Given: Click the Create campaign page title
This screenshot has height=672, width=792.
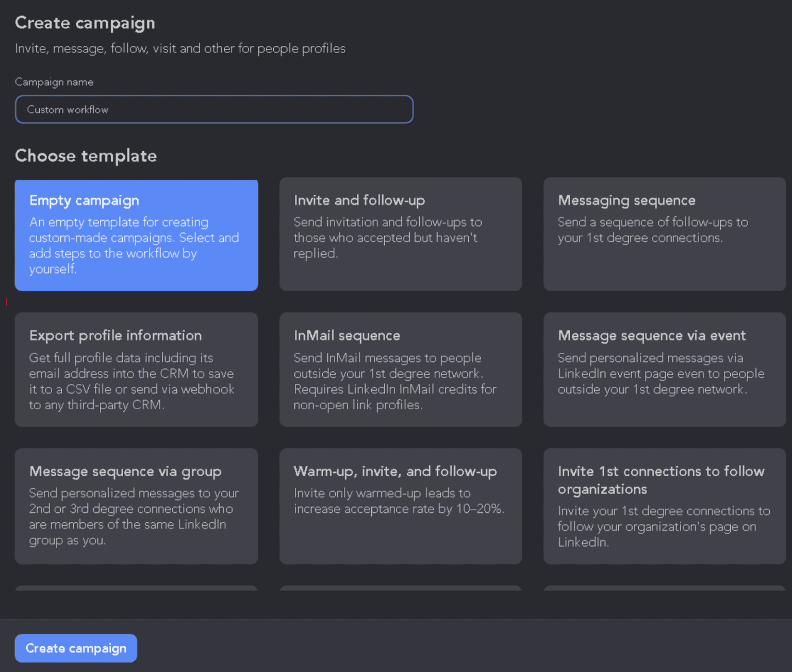Looking at the screenshot, I should point(85,23).
